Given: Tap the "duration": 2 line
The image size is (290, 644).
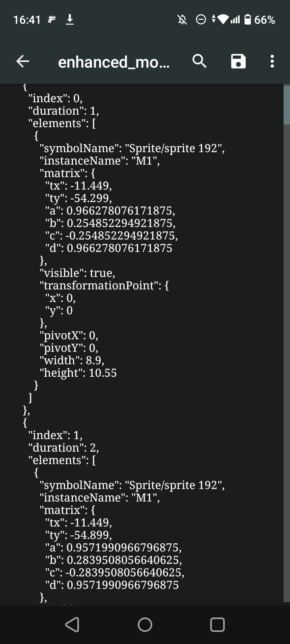Looking at the screenshot, I should click(64, 448).
